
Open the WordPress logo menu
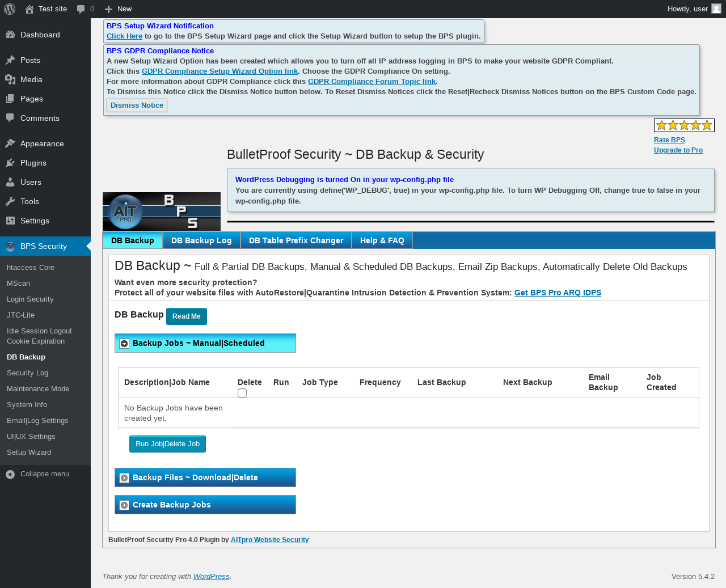click(x=10, y=9)
